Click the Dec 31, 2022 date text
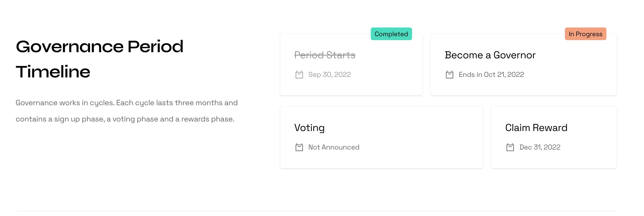 tap(540, 147)
